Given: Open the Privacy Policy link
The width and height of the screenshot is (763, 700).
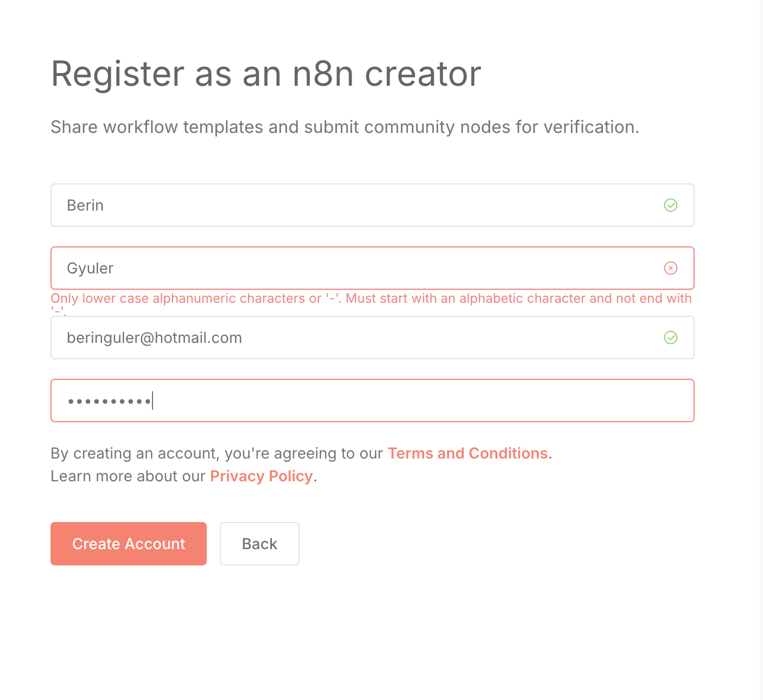Looking at the screenshot, I should click(261, 476).
